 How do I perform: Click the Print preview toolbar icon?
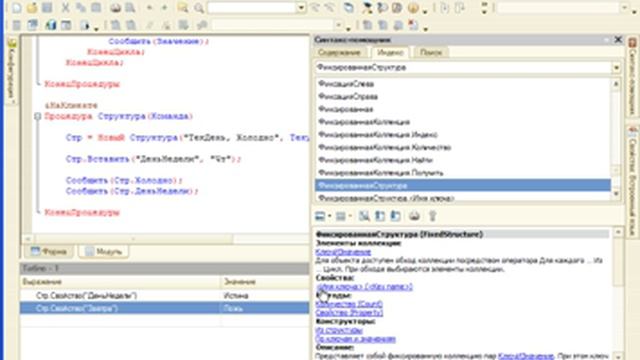[x=130, y=7]
